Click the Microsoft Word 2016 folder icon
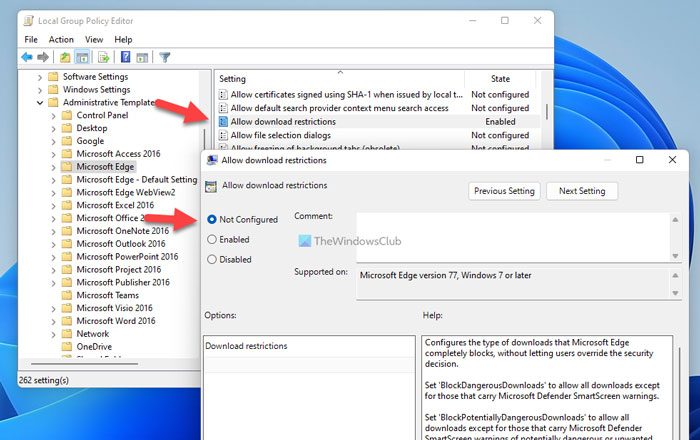Image resolution: width=700 pixels, height=440 pixels. pyautogui.click(x=67, y=321)
